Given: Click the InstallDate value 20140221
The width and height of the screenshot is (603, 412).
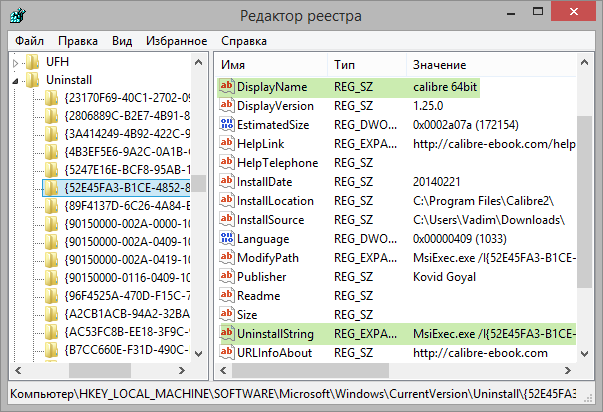Looking at the screenshot, I should coord(436,182).
